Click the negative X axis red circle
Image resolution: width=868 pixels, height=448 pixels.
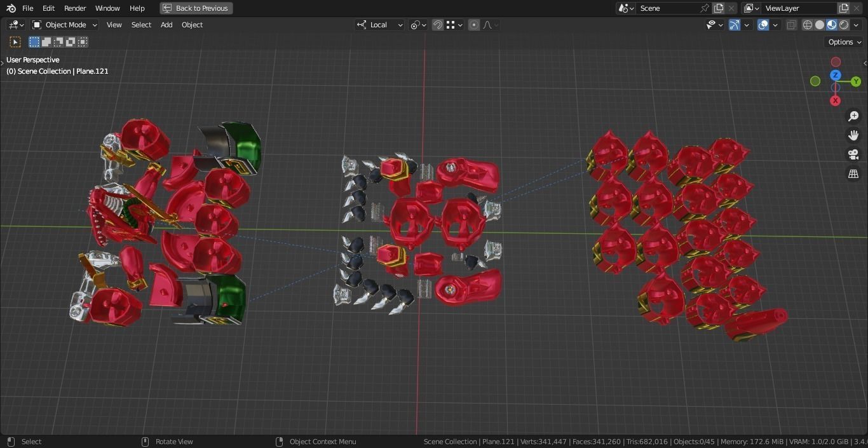coord(836,62)
